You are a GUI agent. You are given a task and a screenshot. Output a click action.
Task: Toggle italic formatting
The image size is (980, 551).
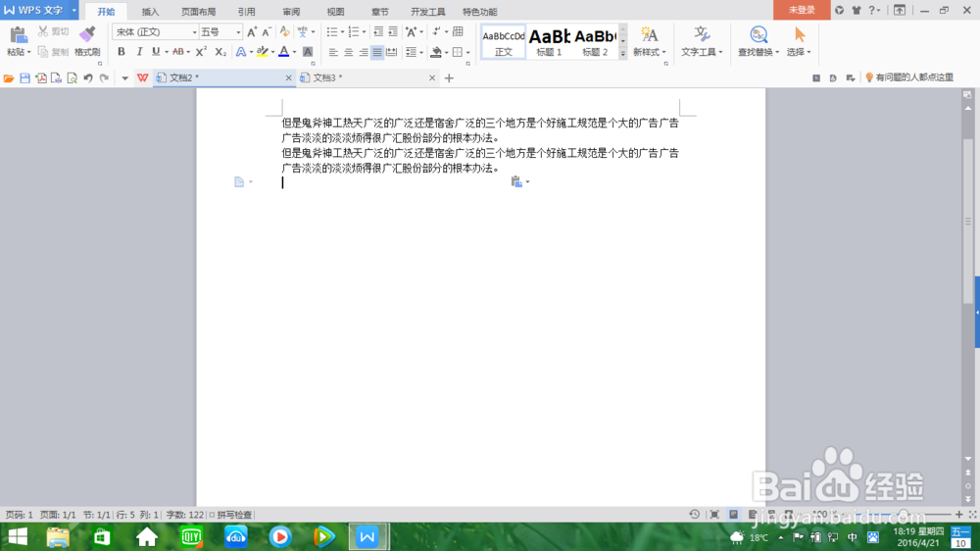pyautogui.click(x=139, y=52)
